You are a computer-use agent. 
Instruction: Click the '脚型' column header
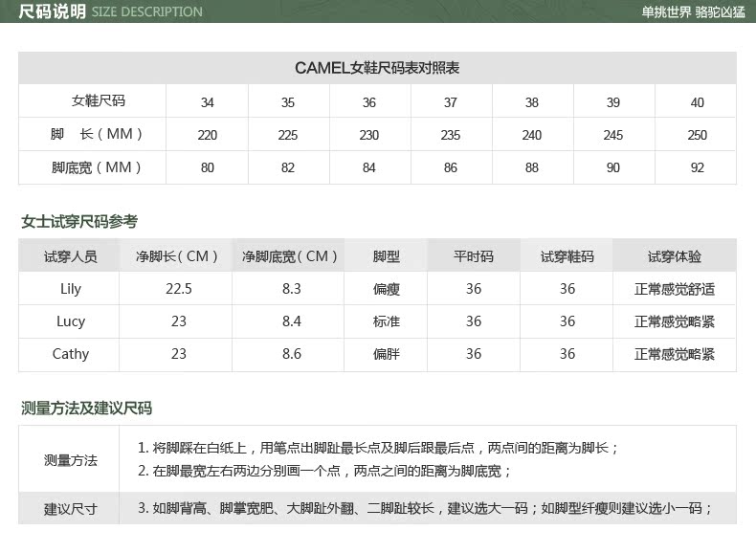(387, 256)
